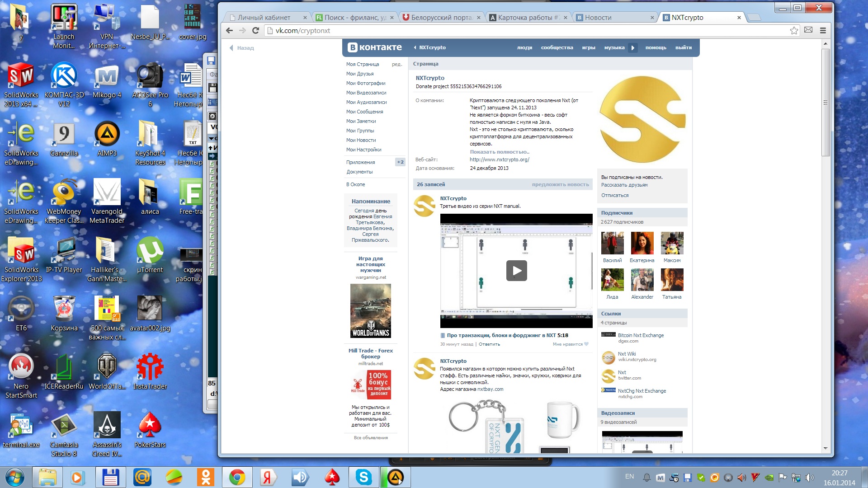Open the nxtbay.com shop link

[490, 389]
